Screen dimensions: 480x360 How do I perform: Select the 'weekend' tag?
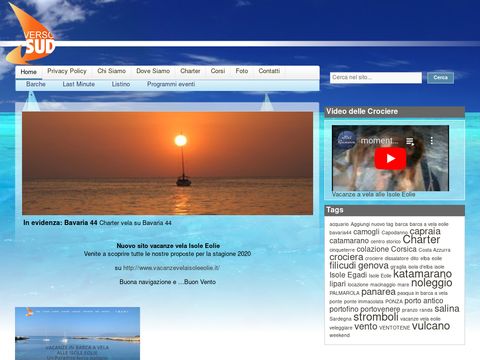click(340, 335)
